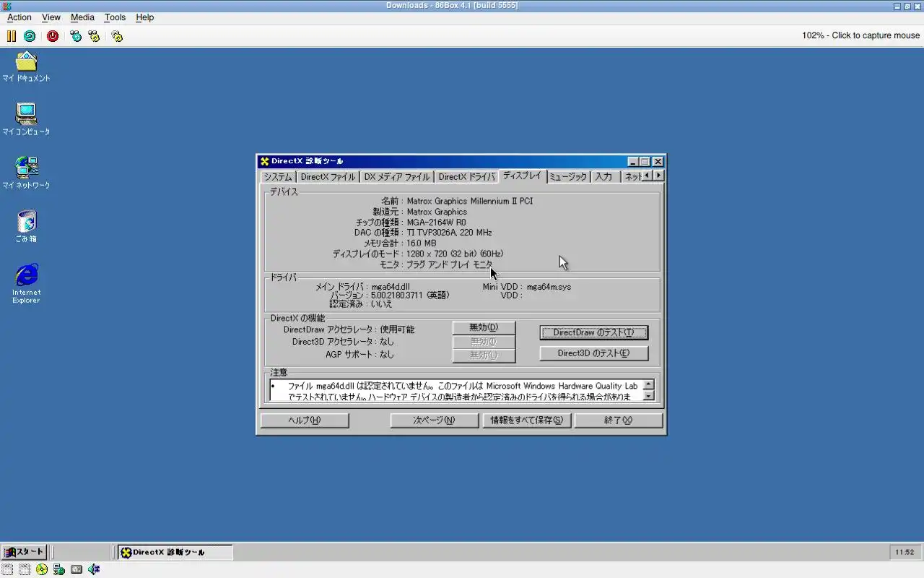Click the Matrox Graphics Millennium II PCI text

470,201
